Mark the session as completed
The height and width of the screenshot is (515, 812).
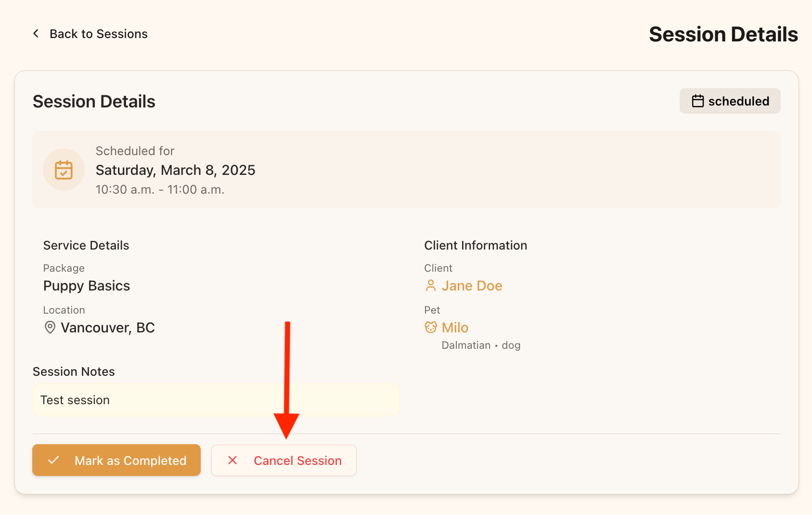point(116,460)
